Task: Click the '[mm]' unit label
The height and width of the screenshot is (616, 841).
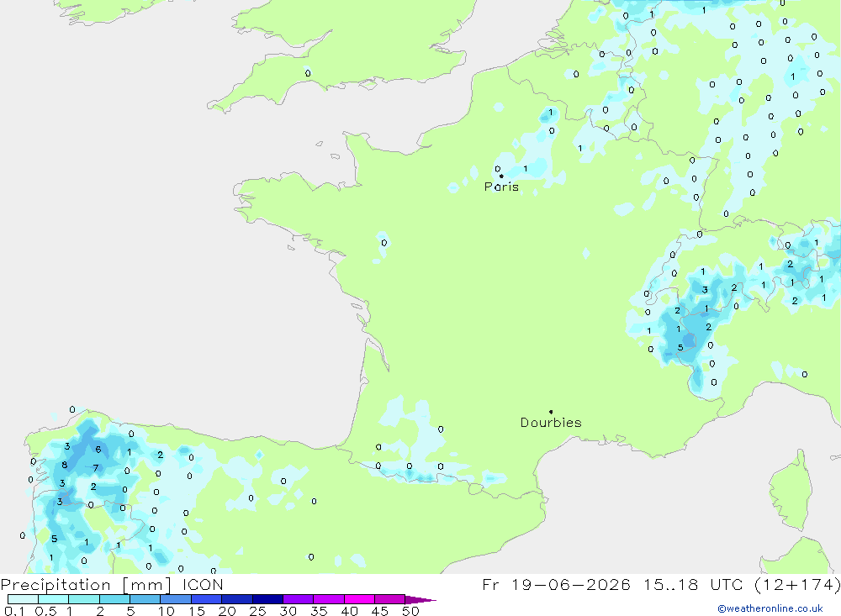Action: (146, 585)
